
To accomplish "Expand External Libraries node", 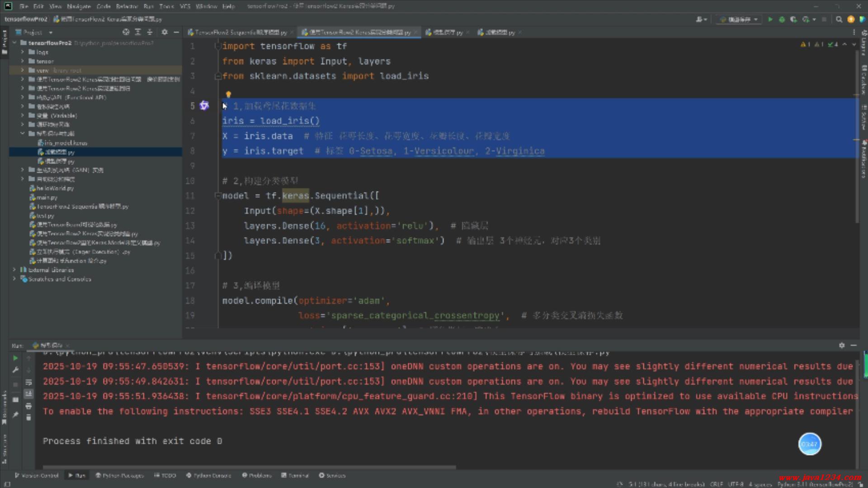I will click(14, 270).
